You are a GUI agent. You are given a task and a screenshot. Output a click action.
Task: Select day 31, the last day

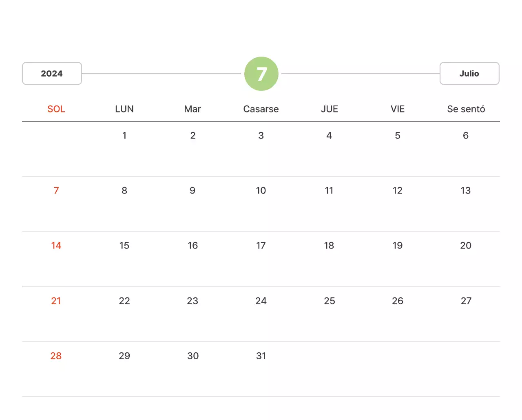pyautogui.click(x=261, y=356)
